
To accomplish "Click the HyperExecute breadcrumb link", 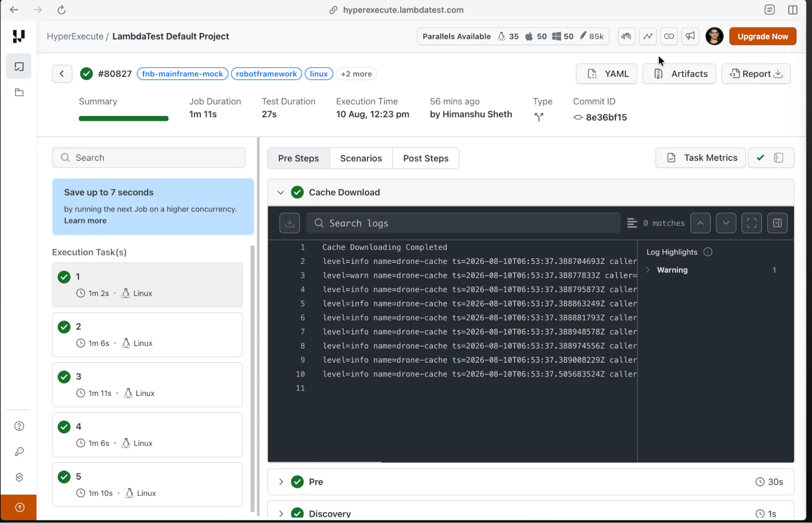I will coord(75,36).
